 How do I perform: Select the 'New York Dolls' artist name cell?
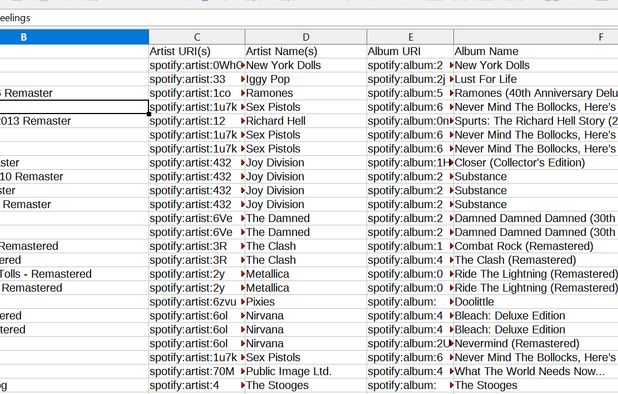pyautogui.click(x=306, y=65)
